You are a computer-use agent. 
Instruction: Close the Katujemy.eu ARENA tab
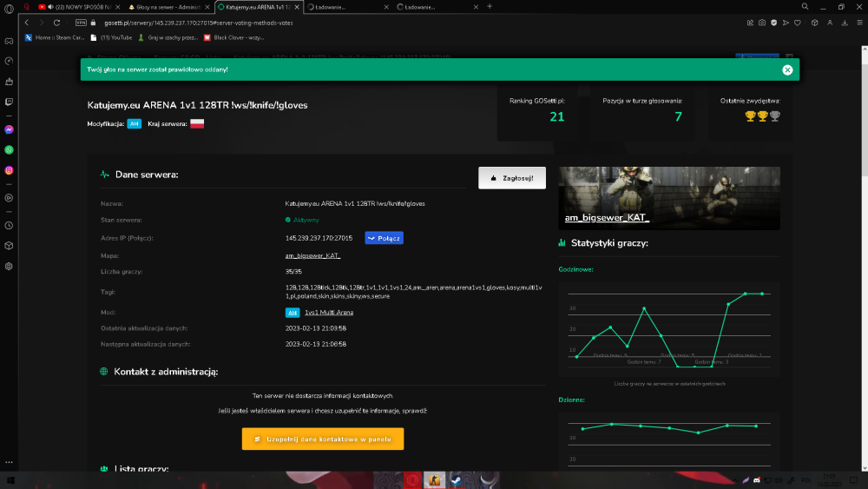point(297,7)
